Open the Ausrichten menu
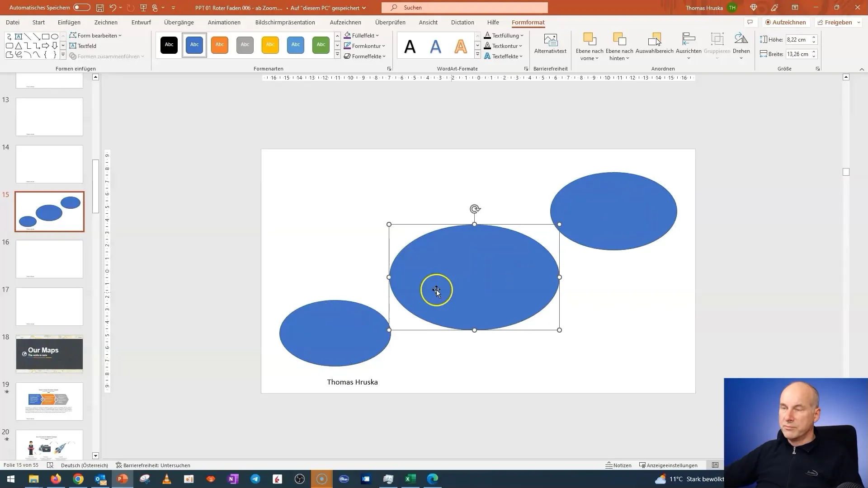 point(689,46)
